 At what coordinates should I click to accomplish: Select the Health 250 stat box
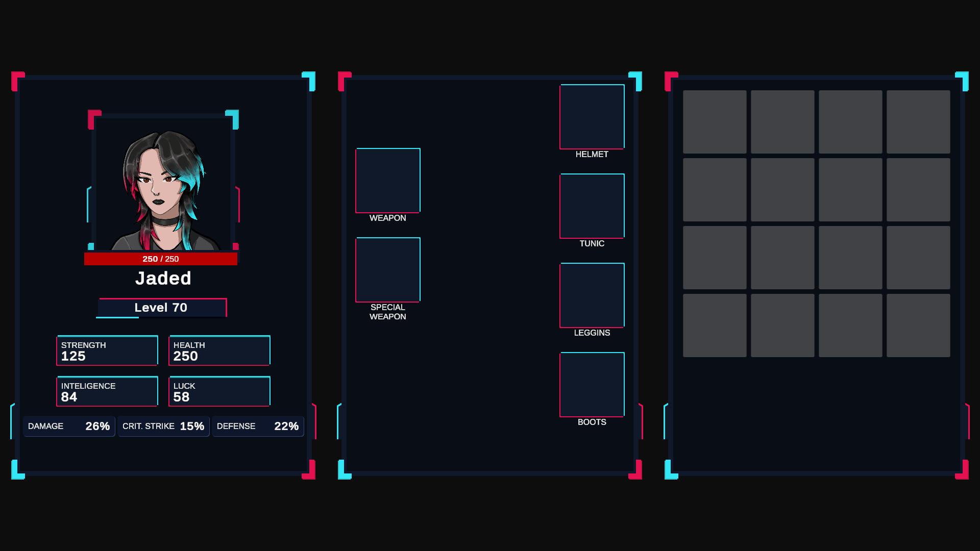219,350
